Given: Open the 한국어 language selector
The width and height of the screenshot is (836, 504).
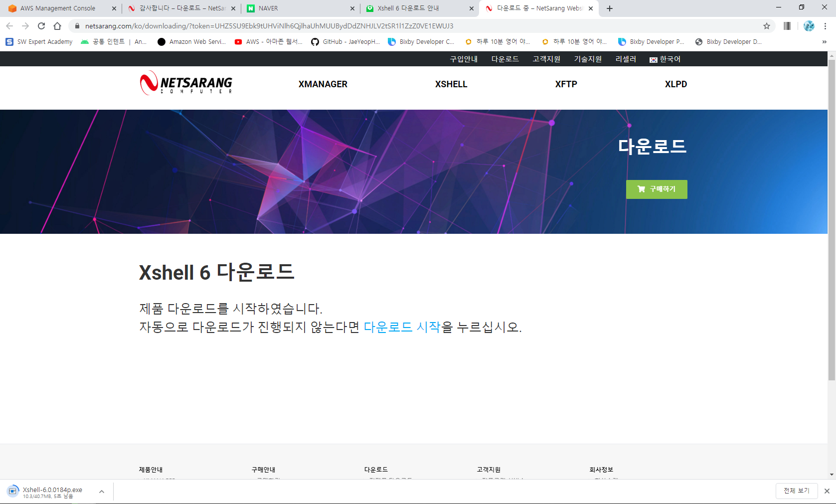Looking at the screenshot, I should [665, 59].
